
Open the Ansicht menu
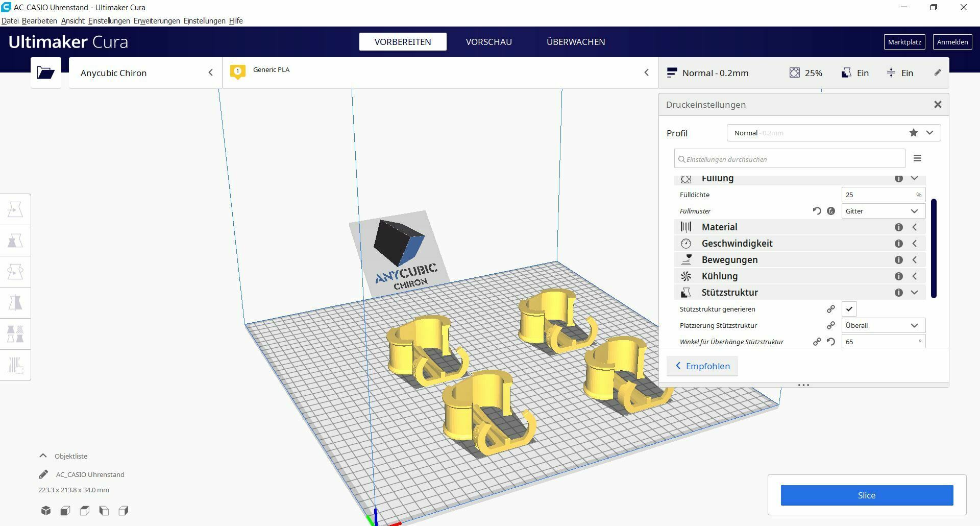(x=72, y=21)
